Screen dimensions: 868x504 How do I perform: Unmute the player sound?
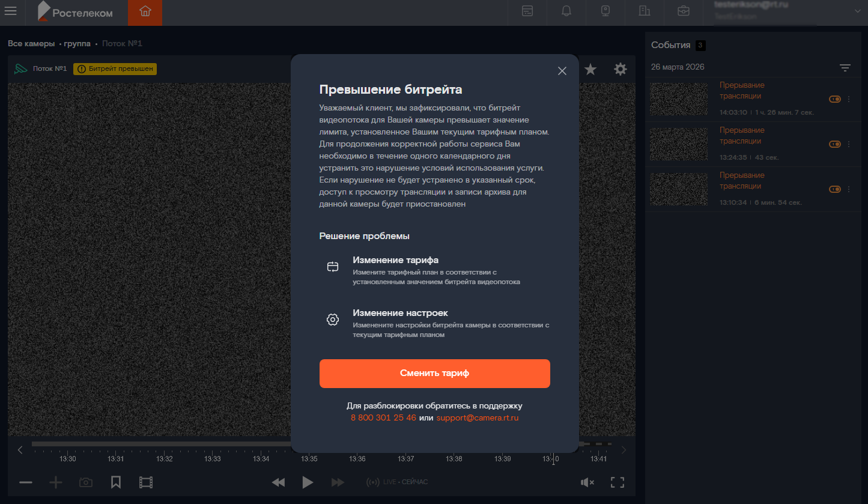587,482
